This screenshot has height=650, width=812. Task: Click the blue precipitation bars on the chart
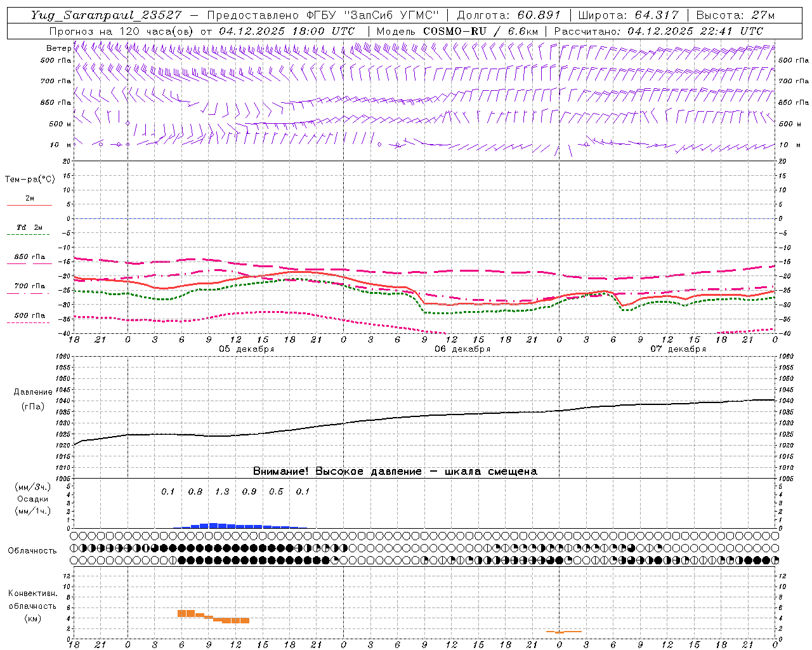tap(241, 526)
